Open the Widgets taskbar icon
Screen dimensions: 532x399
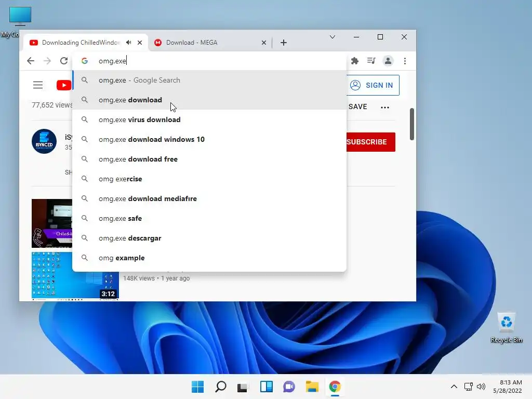coord(267,387)
